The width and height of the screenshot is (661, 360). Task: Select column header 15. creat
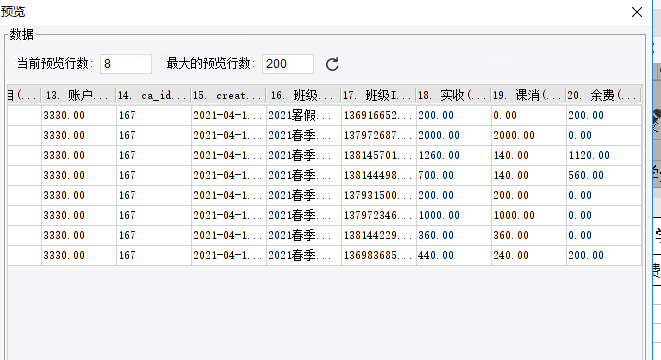pos(228,95)
